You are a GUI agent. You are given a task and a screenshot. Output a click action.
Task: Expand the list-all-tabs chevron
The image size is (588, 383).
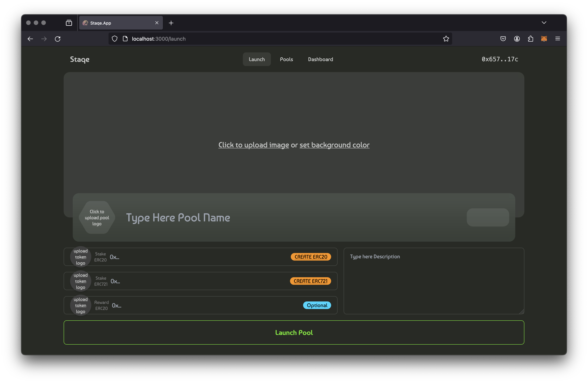click(x=544, y=23)
